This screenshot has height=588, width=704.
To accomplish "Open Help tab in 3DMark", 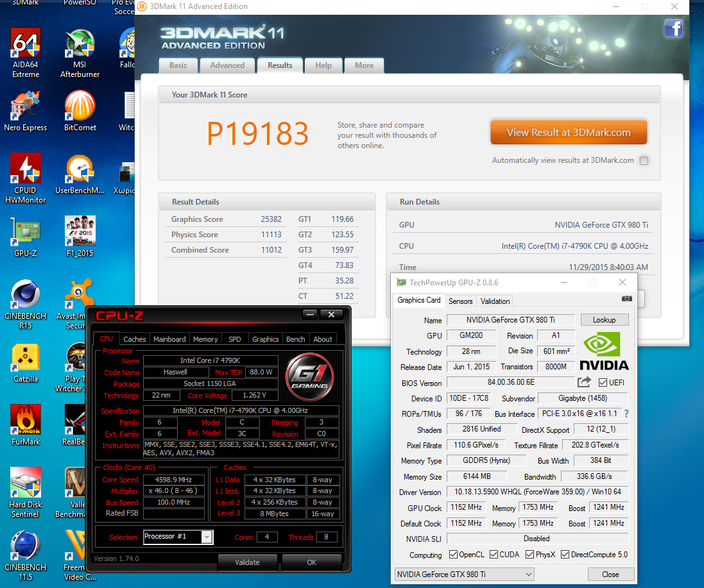I will coord(323,65).
